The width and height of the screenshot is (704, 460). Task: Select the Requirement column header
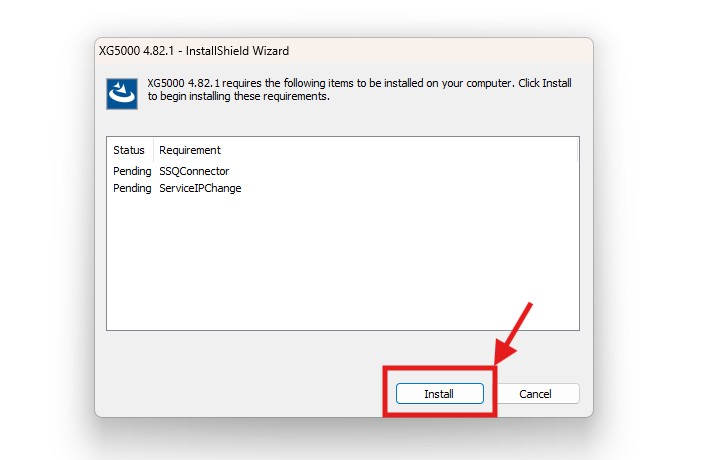(365, 150)
